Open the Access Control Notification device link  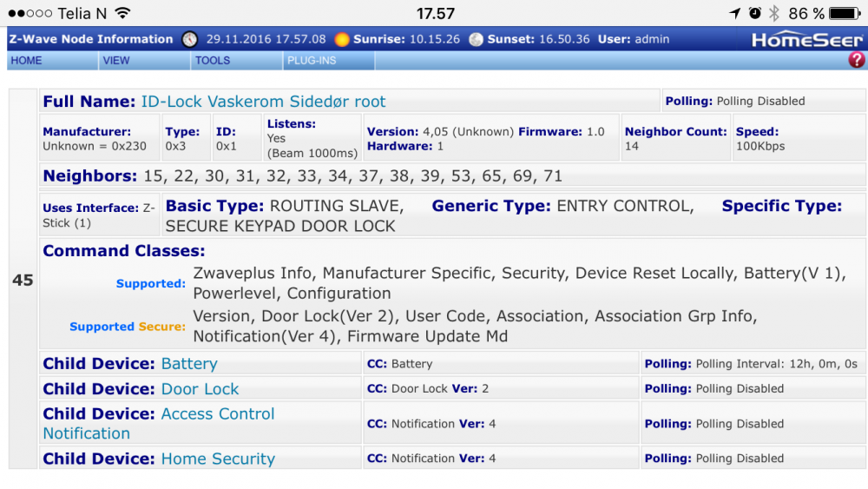pyautogui.click(x=217, y=414)
